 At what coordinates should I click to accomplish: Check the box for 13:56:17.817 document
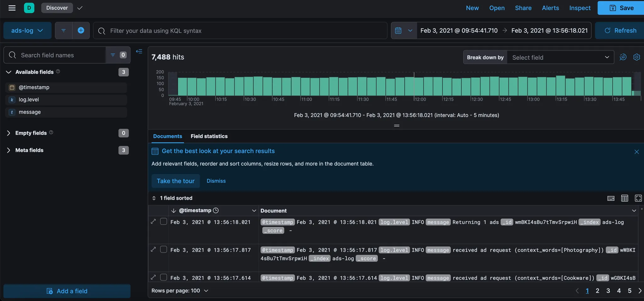(164, 250)
